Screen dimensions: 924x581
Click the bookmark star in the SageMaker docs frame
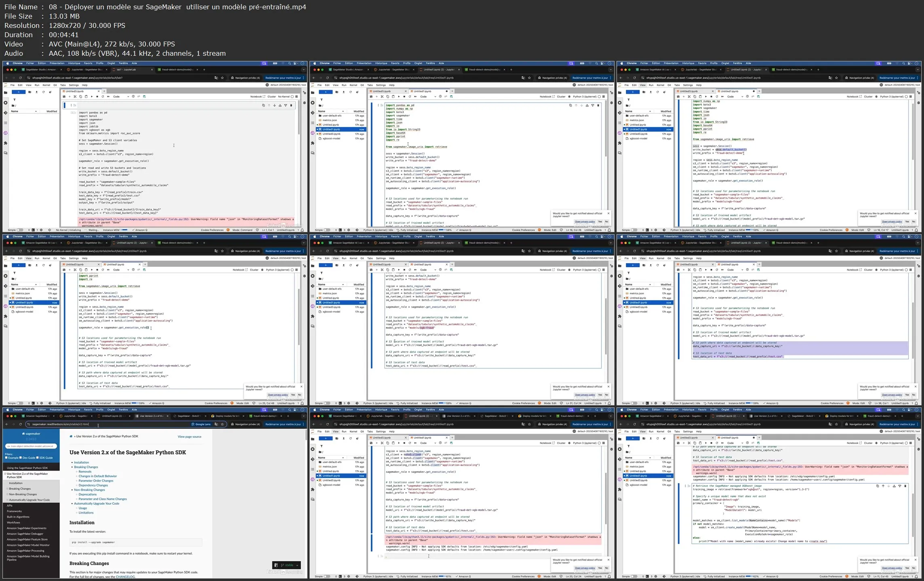point(222,424)
